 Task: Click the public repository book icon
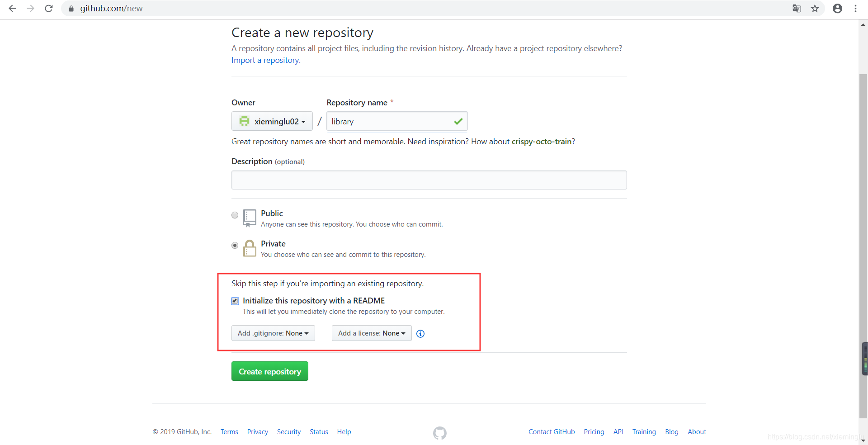250,218
